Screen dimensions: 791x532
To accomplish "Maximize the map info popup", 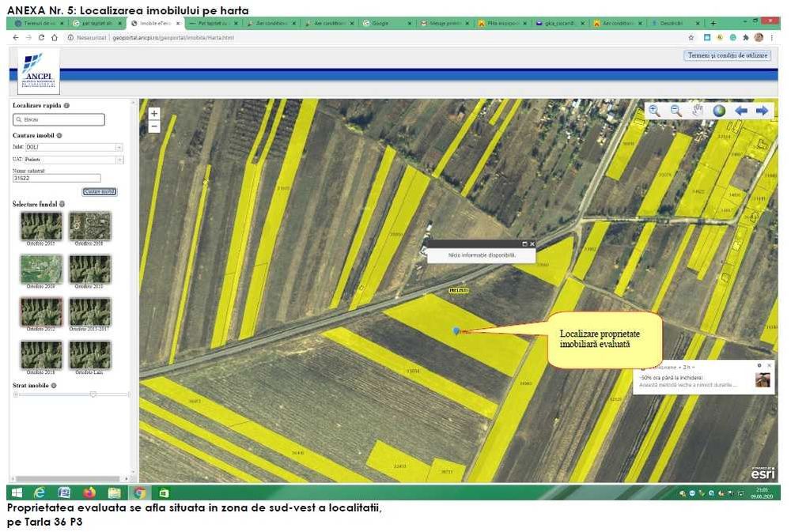I will point(524,244).
